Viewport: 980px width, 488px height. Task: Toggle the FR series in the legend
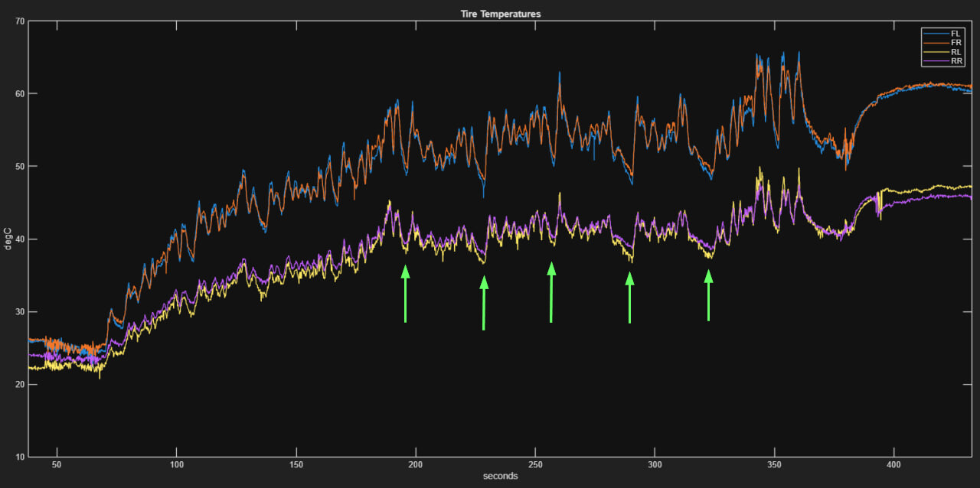click(955, 43)
